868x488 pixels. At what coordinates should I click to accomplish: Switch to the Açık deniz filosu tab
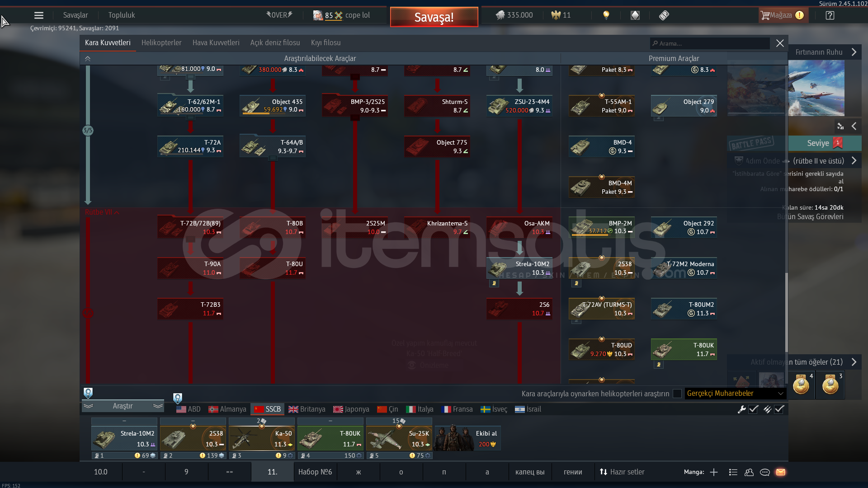[x=275, y=43]
